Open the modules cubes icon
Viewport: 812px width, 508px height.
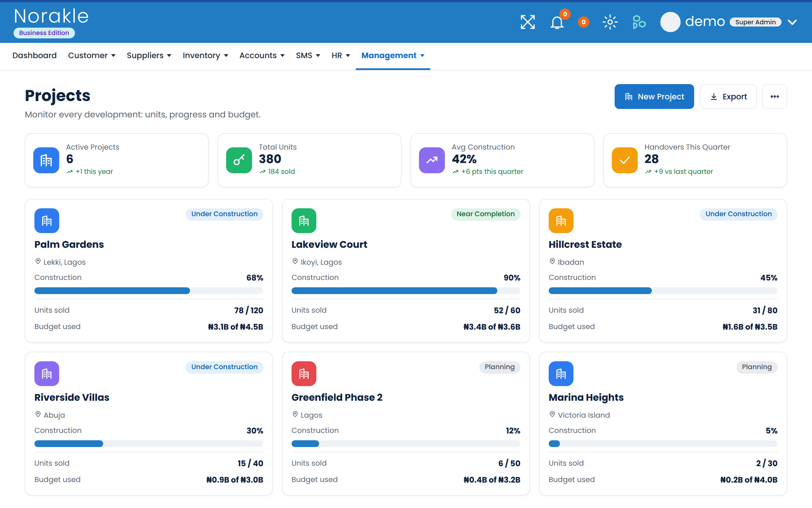tap(639, 22)
